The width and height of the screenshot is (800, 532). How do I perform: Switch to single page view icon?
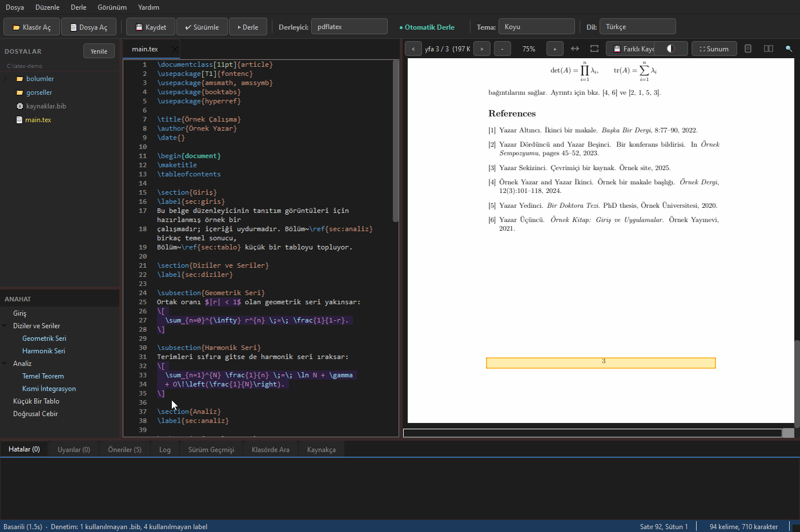click(748, 49)
